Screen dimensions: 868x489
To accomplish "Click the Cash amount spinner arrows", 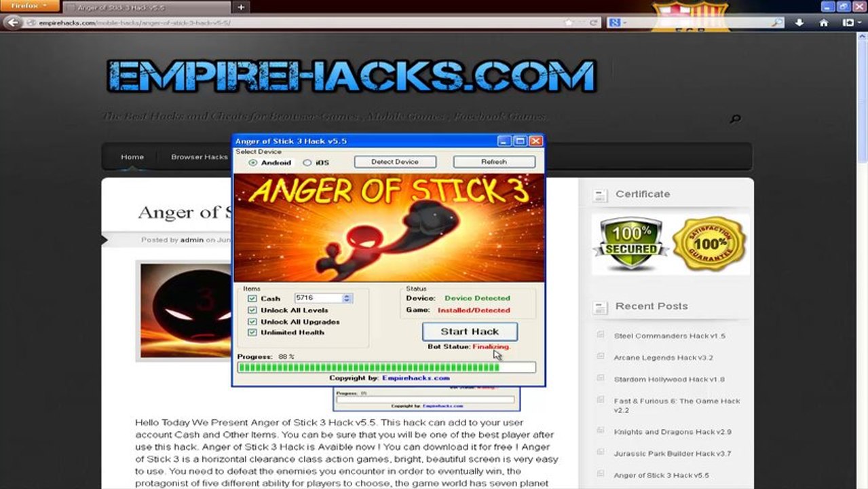I will (x=347, y=298).
